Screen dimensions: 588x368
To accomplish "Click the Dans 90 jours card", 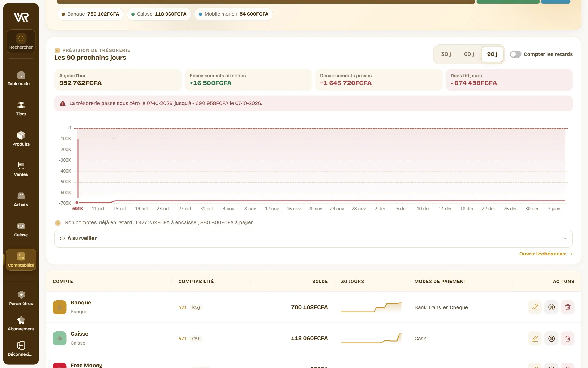I will click(x=509, y=80).
